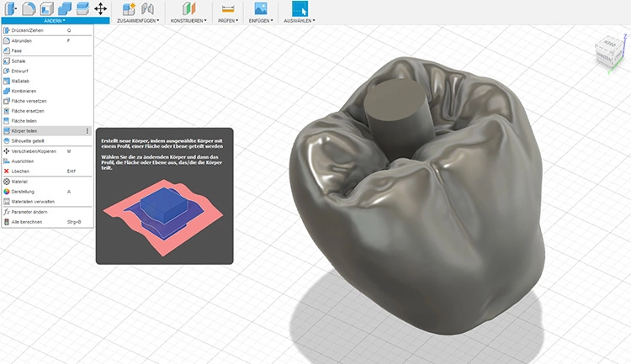Collapse the ÄNDERN dropdown menu

click(55, 20)
